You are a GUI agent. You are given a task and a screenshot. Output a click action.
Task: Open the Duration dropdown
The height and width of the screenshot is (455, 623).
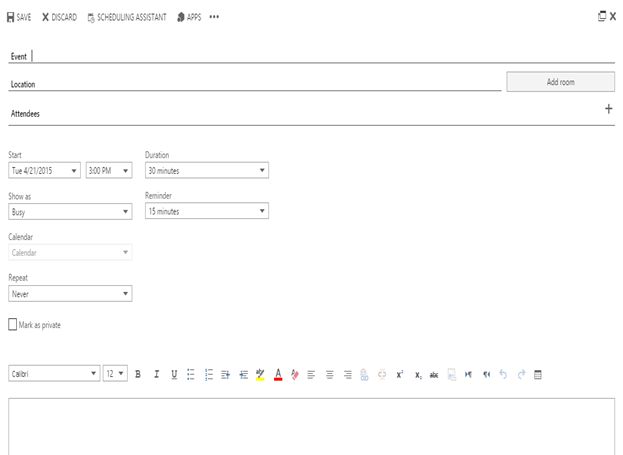click(206, 170)
